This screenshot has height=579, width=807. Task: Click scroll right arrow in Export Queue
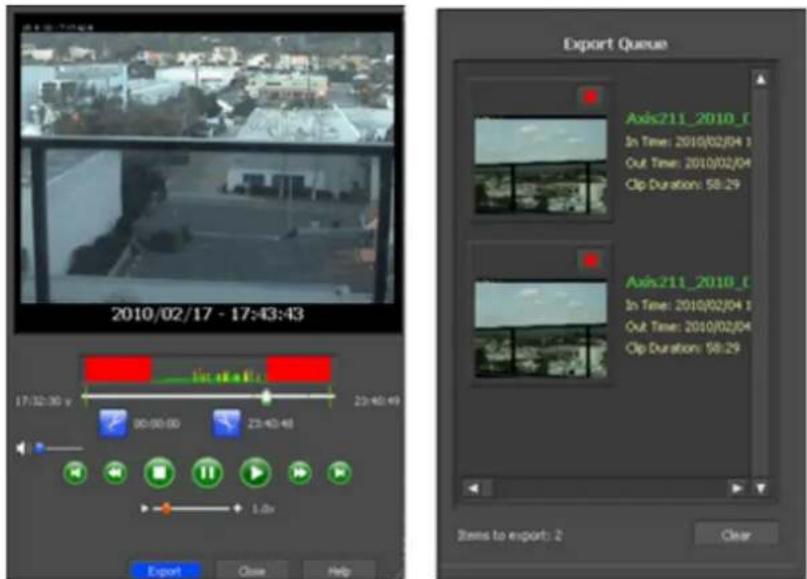click(x=737, y=488)
